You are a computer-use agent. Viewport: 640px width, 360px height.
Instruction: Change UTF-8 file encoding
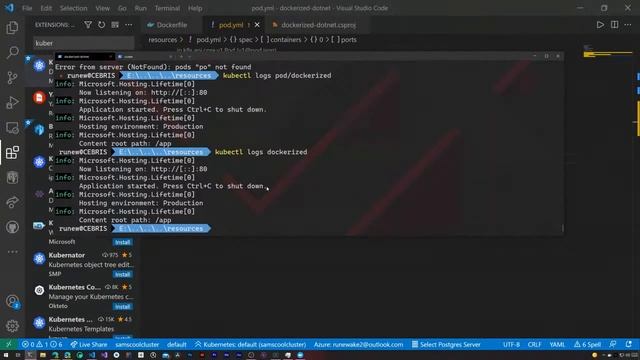pyautogui.click(x=511, y=344)
